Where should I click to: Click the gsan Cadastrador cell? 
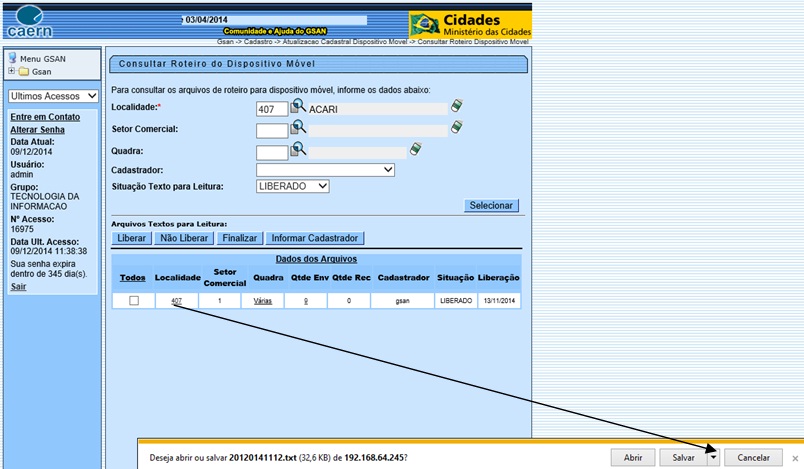(x=403, y=301)
